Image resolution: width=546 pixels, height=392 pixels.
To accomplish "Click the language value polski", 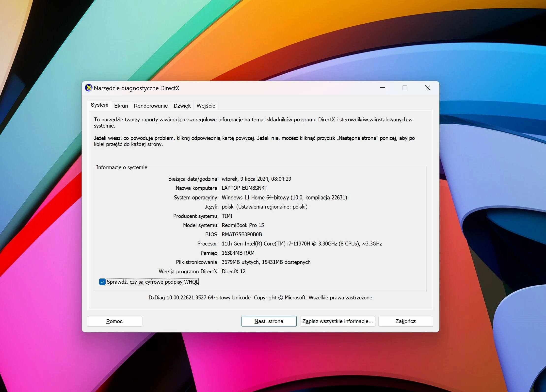I will (x=265, y=207).
